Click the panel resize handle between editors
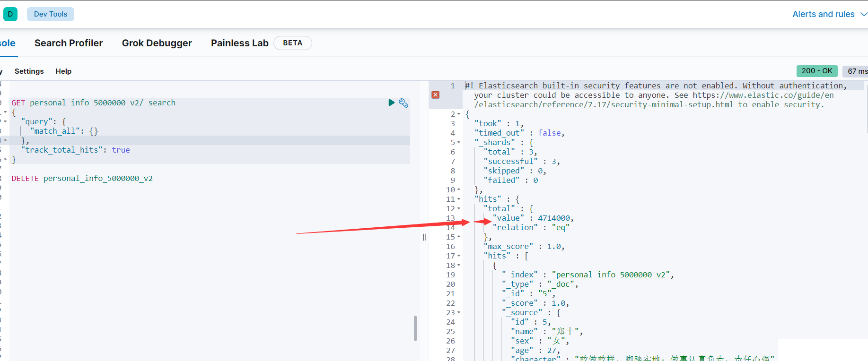The height and width of the screenshot is (361, 868). coord(424,237)
